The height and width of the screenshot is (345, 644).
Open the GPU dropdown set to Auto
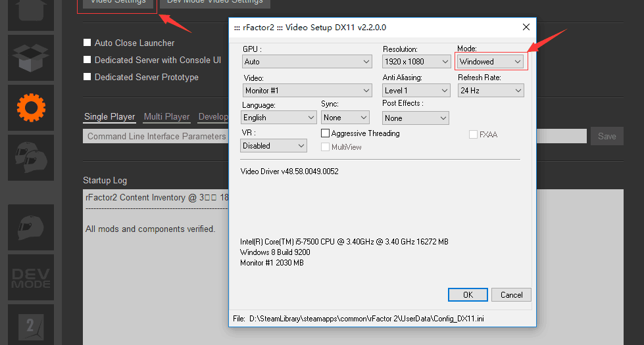(307, 62)
